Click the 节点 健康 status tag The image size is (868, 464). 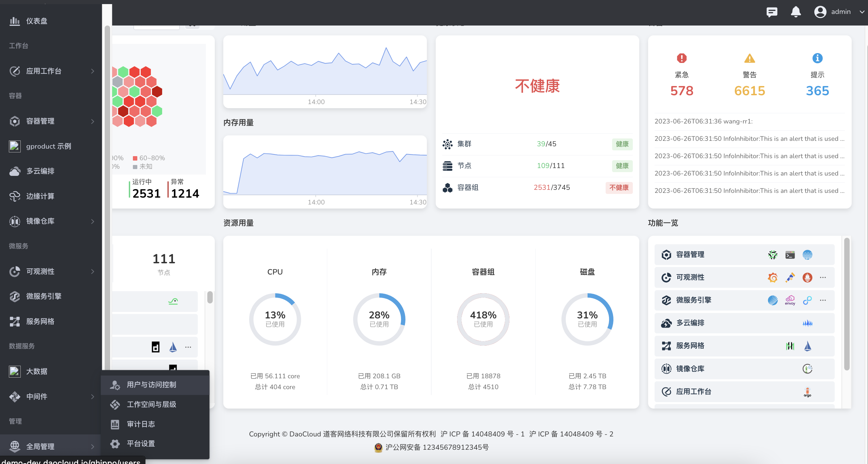coord(622,166)
